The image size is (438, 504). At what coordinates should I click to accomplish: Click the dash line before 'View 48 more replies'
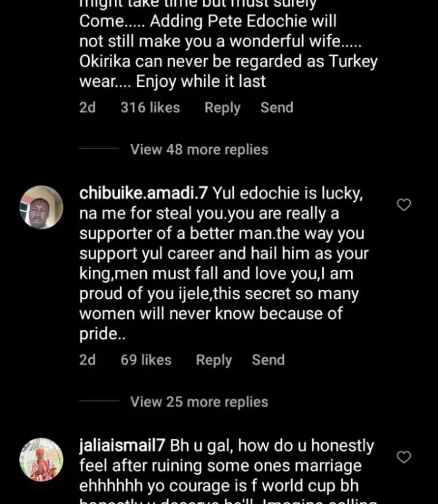(99, 149)
